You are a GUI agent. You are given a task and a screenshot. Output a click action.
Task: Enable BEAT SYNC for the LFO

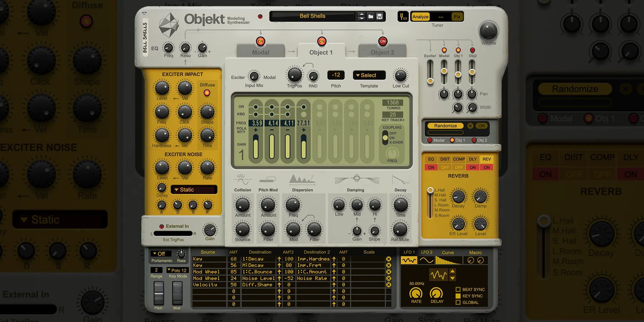click(x=458, y=289)
